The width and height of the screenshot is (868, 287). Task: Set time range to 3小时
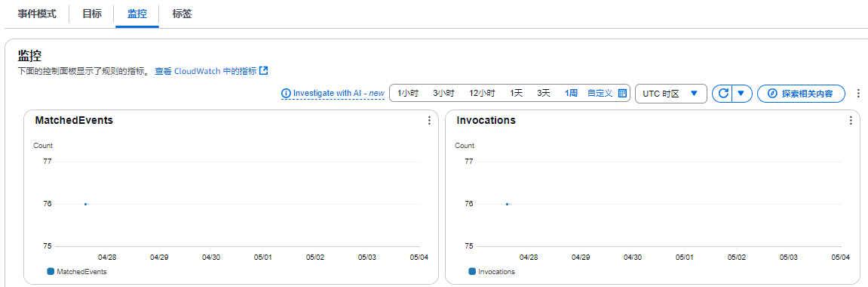point(443,93)
